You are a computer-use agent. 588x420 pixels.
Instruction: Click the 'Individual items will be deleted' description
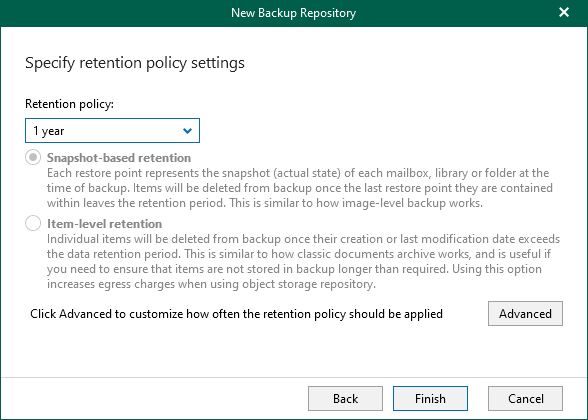point(303,261)
